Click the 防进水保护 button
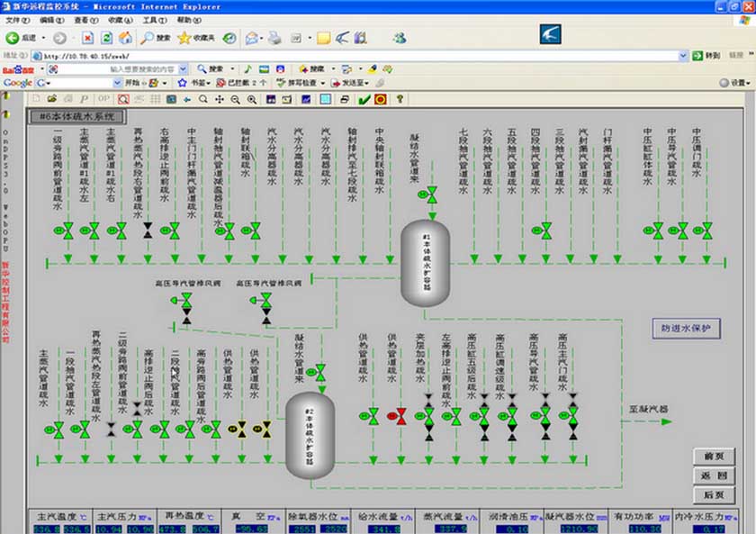The height and width of the screenshot is (534, 756). pos(686,329)
